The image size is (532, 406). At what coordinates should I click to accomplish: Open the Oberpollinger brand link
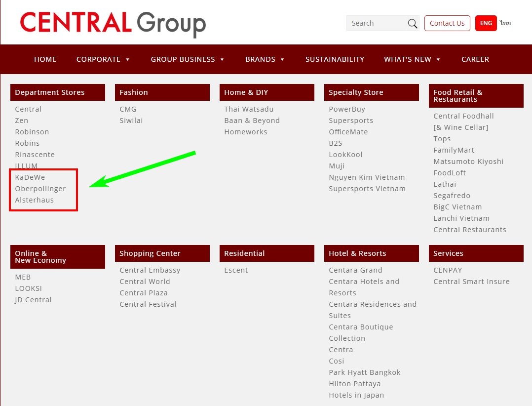40,189
